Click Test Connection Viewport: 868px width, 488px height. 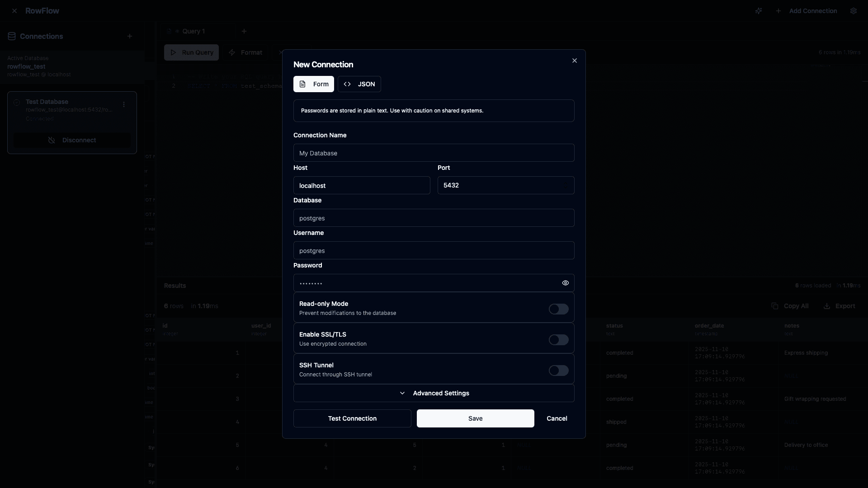click(x=352, y=418)
